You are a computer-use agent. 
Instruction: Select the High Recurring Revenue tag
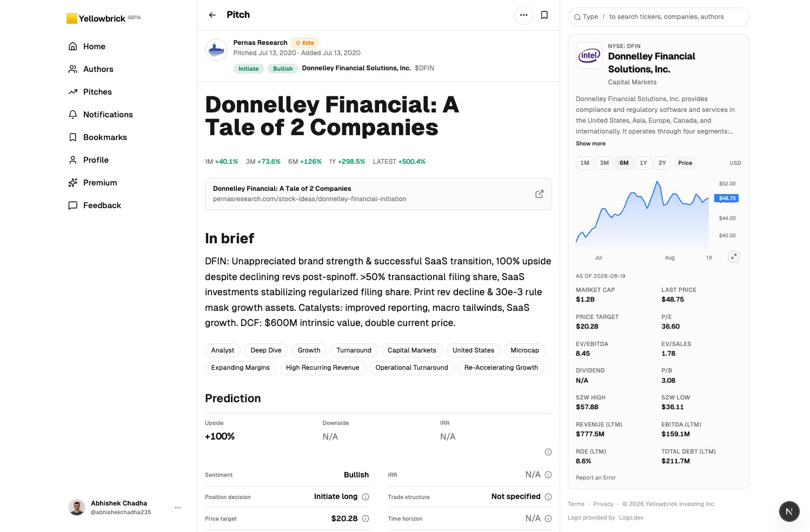[323, 368]
